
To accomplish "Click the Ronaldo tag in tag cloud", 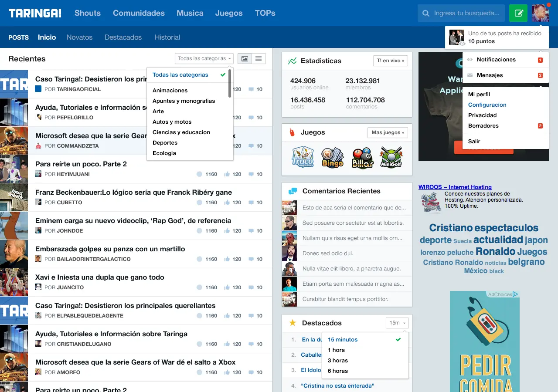I will tap(495, 251).
